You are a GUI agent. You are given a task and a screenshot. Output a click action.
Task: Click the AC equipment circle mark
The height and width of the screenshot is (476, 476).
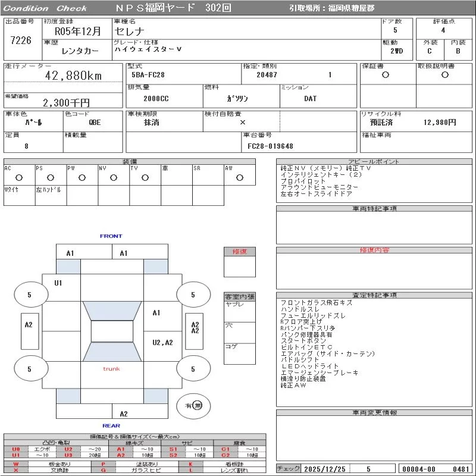tap(19, 177)
